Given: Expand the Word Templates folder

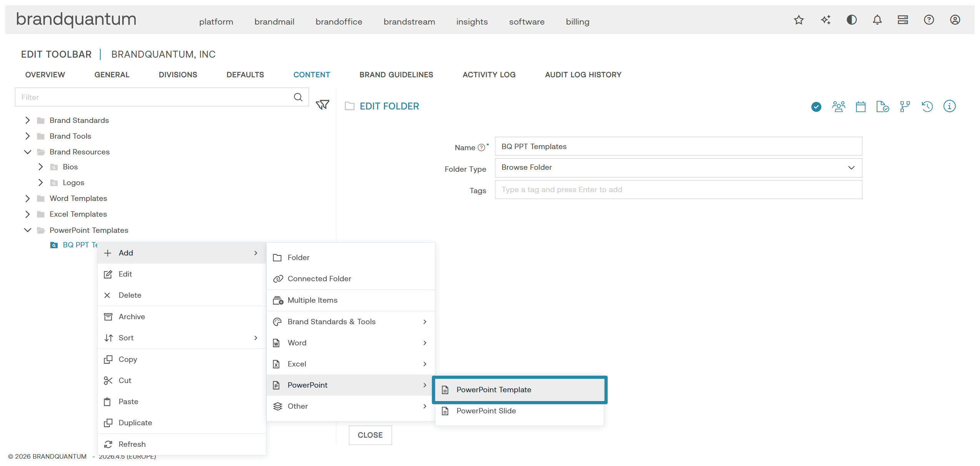Looking at the screenshot, I should [x=27, y=199].
